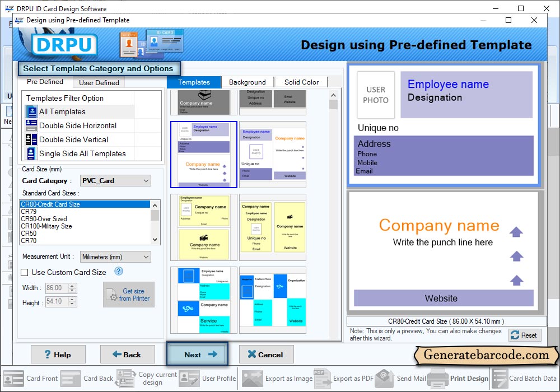Click the Height input field

(x=57, y=301)
